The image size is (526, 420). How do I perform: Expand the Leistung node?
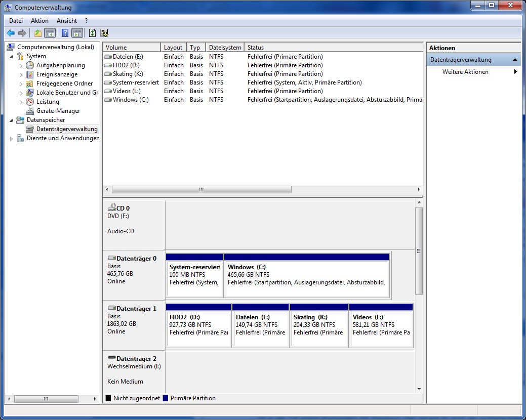pyautogui.click(x=21, y=102)
